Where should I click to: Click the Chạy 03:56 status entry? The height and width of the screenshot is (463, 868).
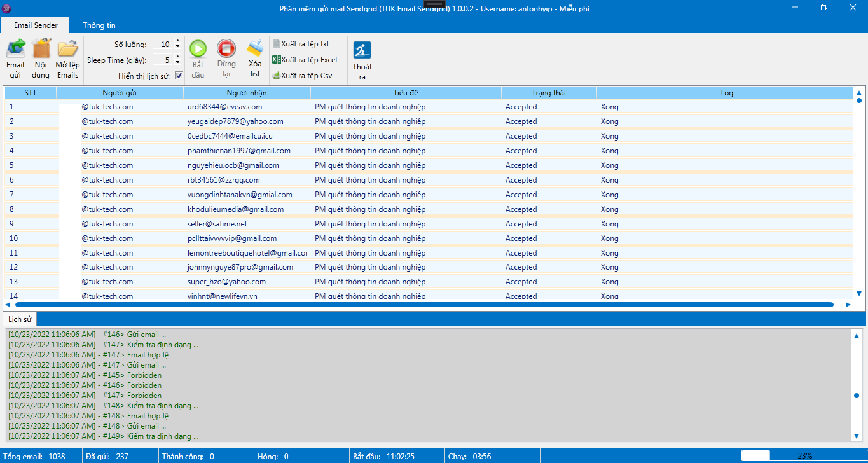click(x=469, y=456)
